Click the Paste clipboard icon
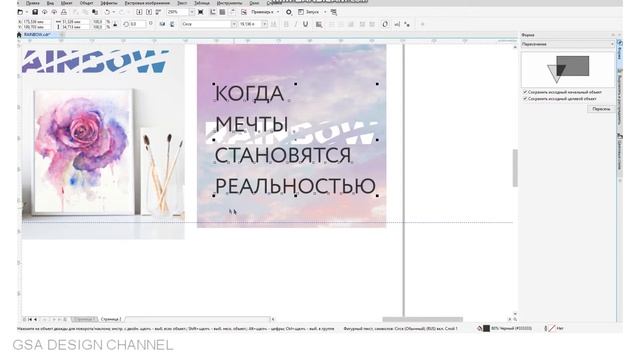The image size is (640, 360). tap(95, 12)
